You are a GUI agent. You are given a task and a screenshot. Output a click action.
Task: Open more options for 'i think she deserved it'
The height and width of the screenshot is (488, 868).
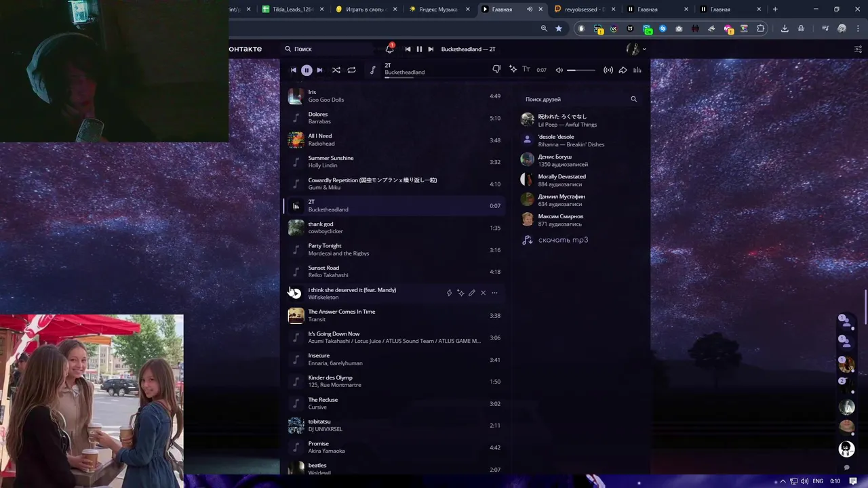494,293
